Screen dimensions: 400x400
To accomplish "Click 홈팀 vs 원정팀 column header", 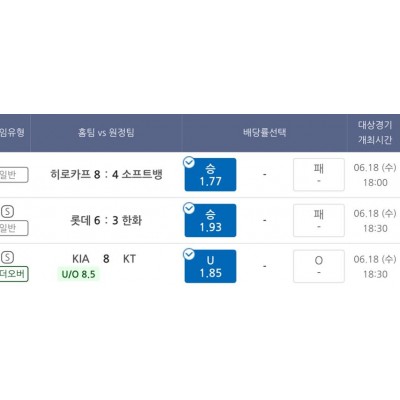I will [106, 133].
